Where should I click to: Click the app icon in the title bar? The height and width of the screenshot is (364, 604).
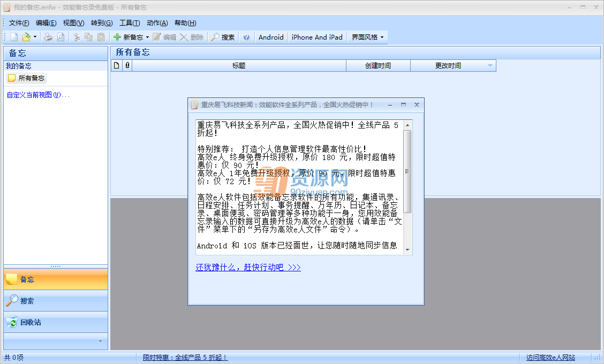point(7,7)
